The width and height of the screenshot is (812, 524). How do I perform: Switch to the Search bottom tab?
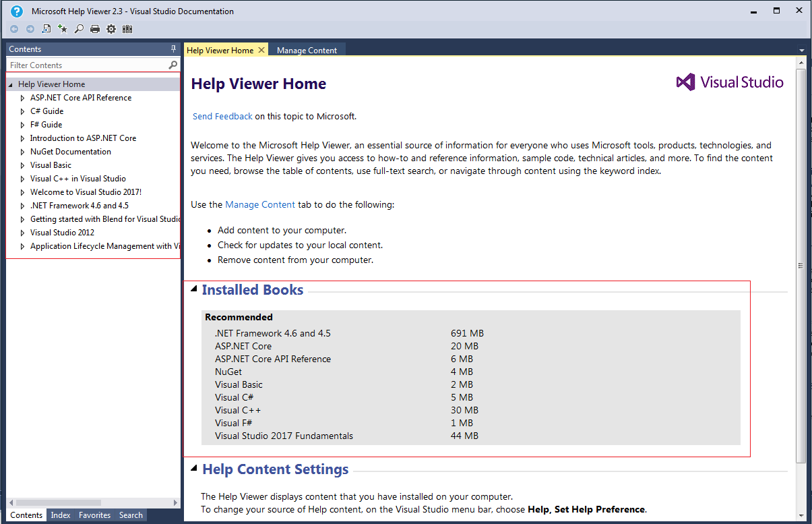pos(131,515)
